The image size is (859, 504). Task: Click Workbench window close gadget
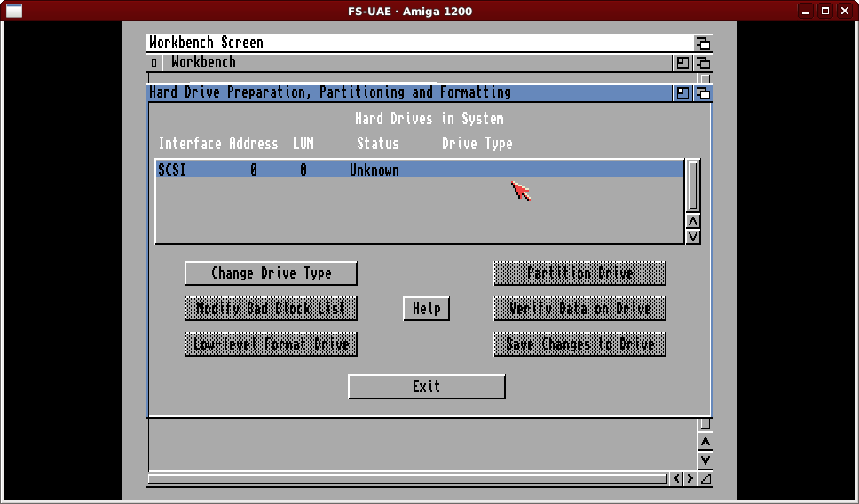click(x=154, y=63)
